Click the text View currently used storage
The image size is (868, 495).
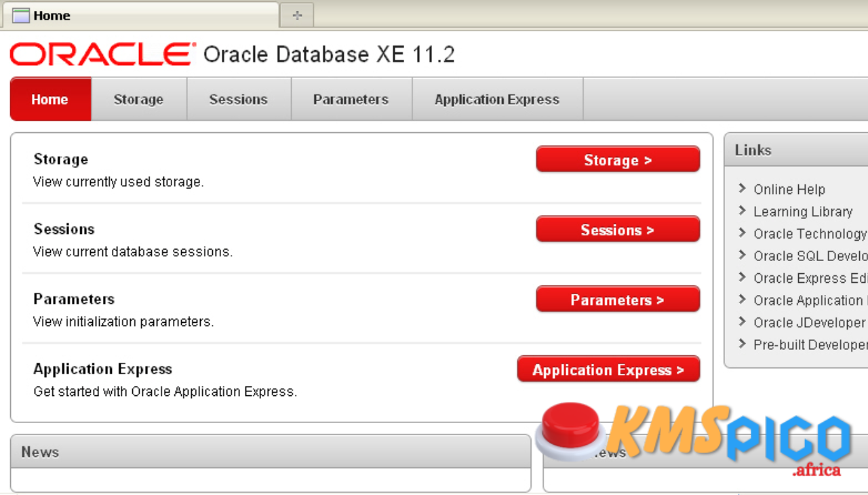119,182
